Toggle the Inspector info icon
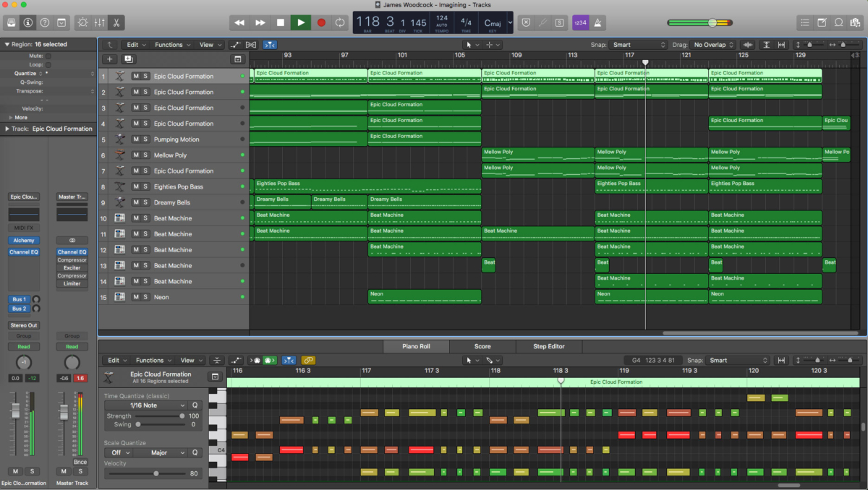Viewport: 868px width, 490px height. click(x=28, y=22)
